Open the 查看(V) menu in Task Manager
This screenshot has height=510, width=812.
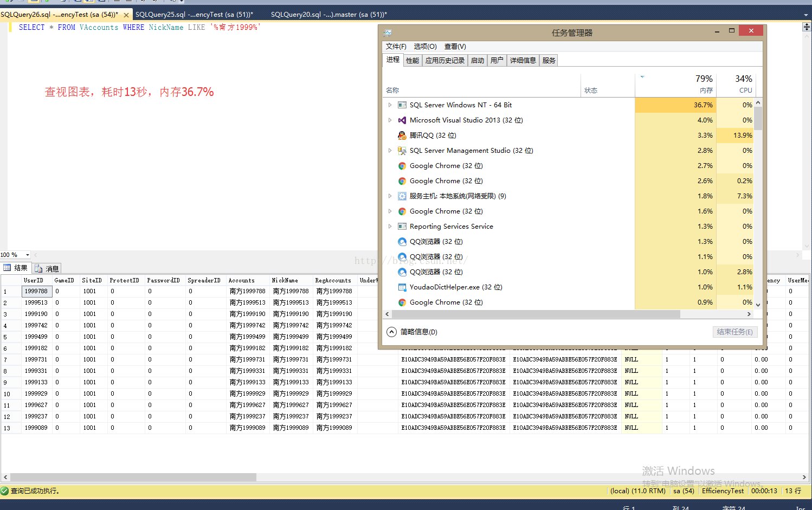(x=455, y=47)
